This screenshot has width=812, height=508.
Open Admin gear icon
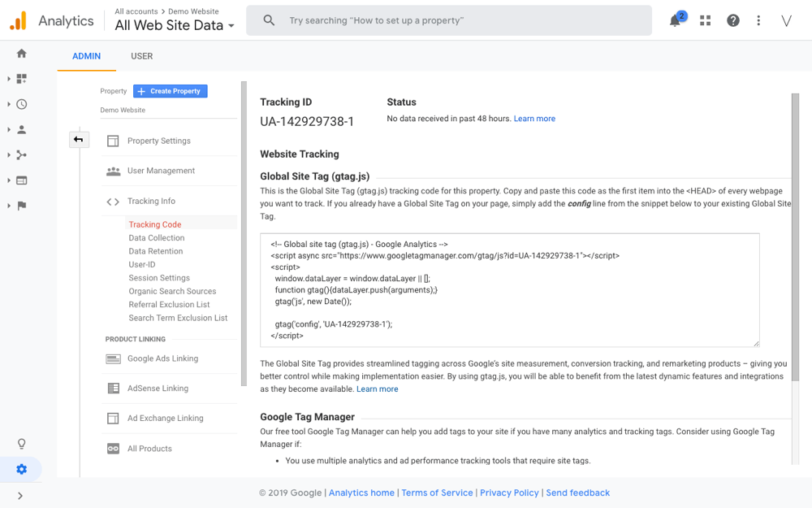coord(21,469)
